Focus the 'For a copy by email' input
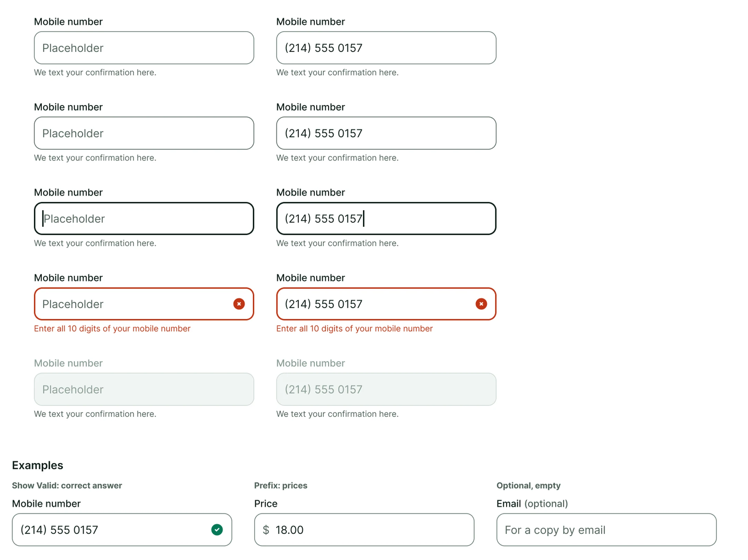748x560 pixels. (x=606, y=530)
